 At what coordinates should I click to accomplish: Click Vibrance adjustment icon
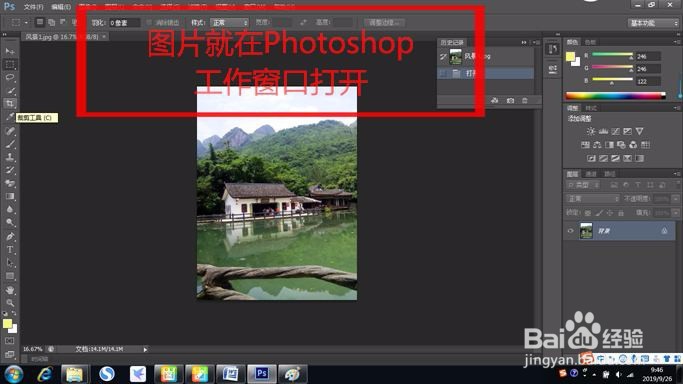(639, 131)
